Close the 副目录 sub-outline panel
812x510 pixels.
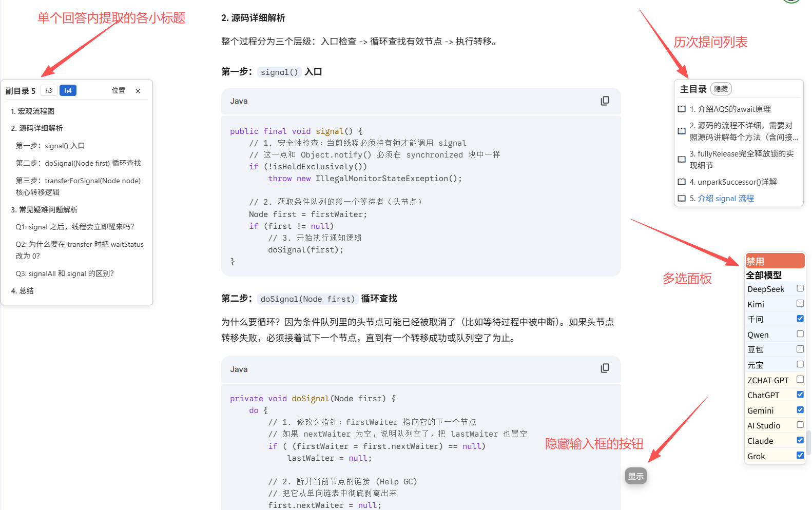pyautogui.click(x=138, y=91)
